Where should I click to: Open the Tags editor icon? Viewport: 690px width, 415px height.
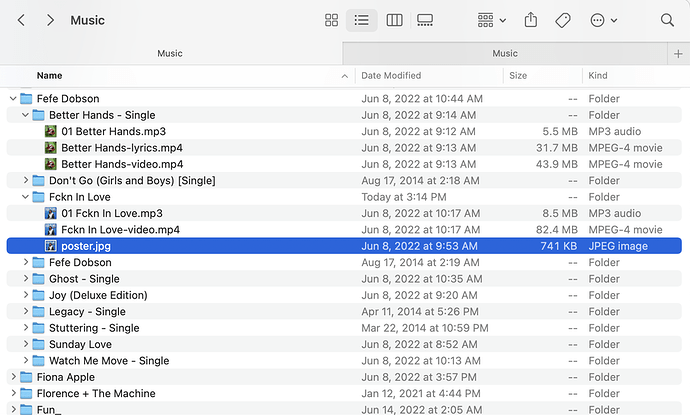pyautogui.click(x=563, y=20)
